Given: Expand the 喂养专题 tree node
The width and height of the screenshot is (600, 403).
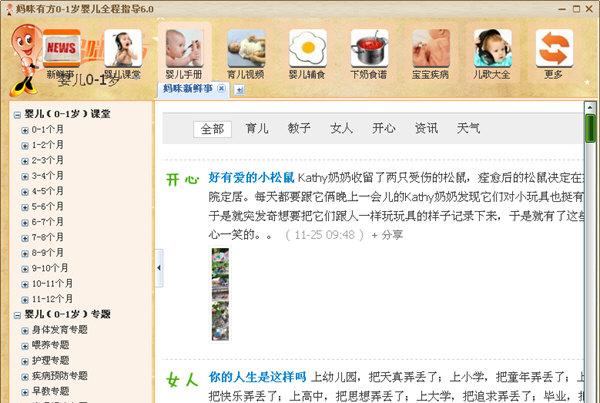Looking at the screenshot, I should coord(25,346).
